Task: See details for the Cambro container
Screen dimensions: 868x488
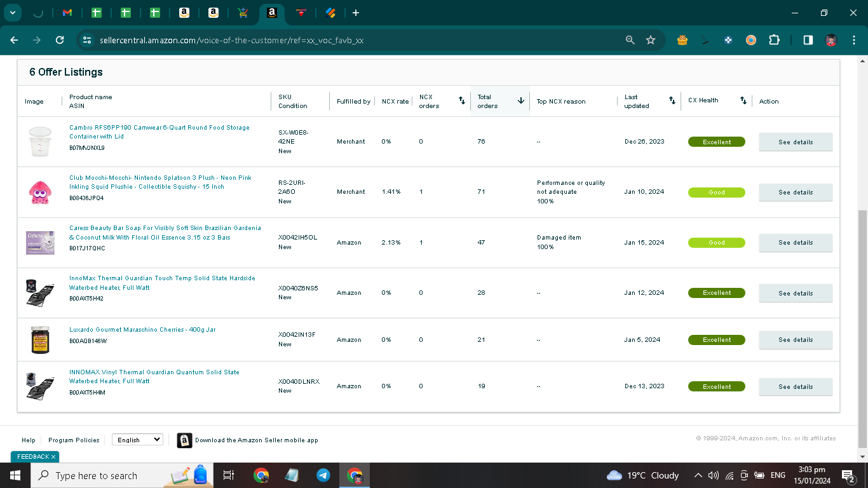Action: (796, 142)
